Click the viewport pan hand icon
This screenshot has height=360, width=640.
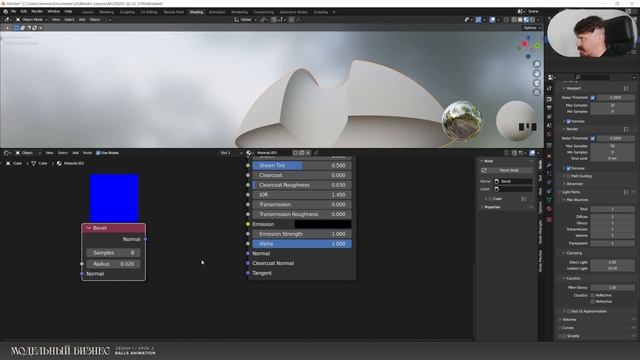[537, 74]
